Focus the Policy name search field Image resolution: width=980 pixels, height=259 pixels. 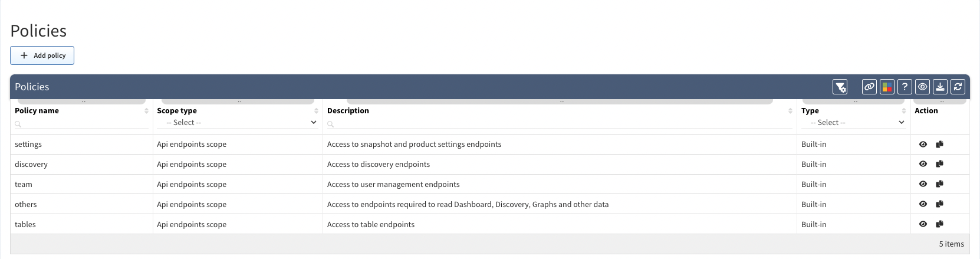81,123
